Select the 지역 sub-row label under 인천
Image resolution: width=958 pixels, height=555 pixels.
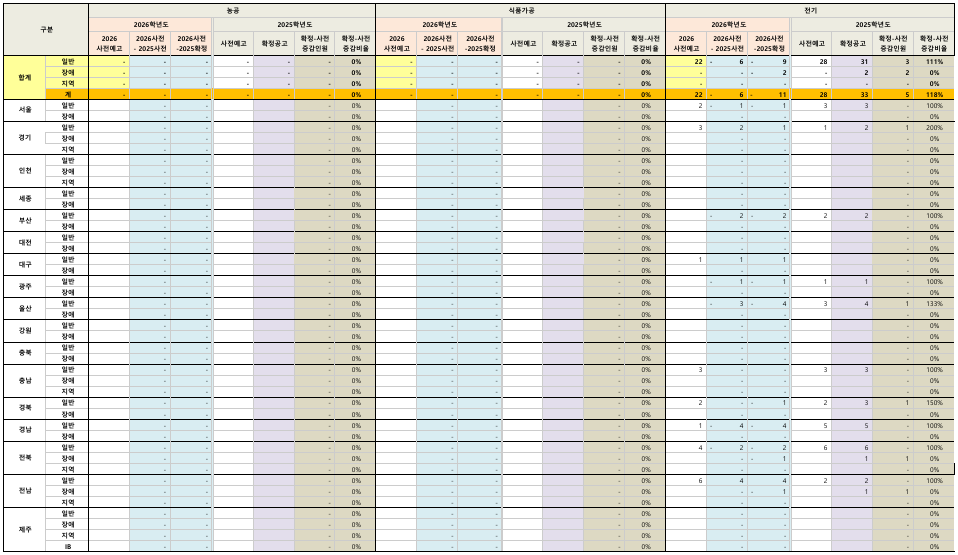(67, 182)
